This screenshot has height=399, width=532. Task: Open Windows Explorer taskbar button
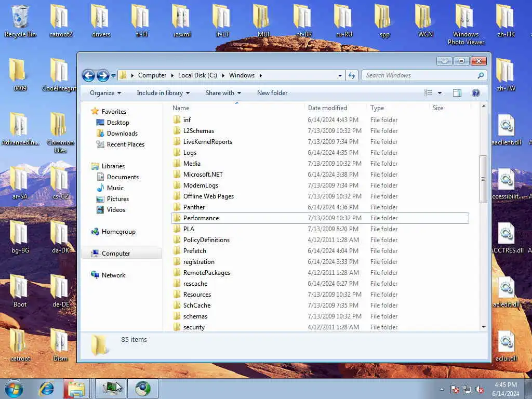(x=76, y=389)
